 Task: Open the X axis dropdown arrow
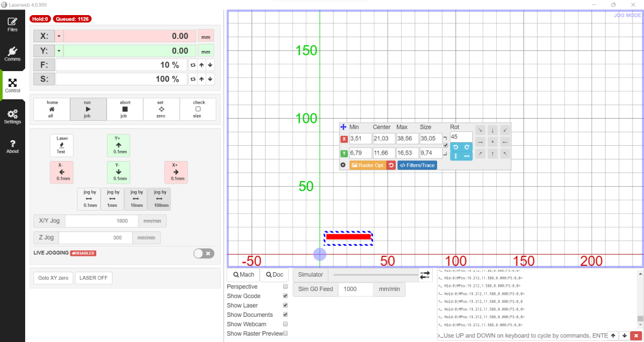[59, 36]
